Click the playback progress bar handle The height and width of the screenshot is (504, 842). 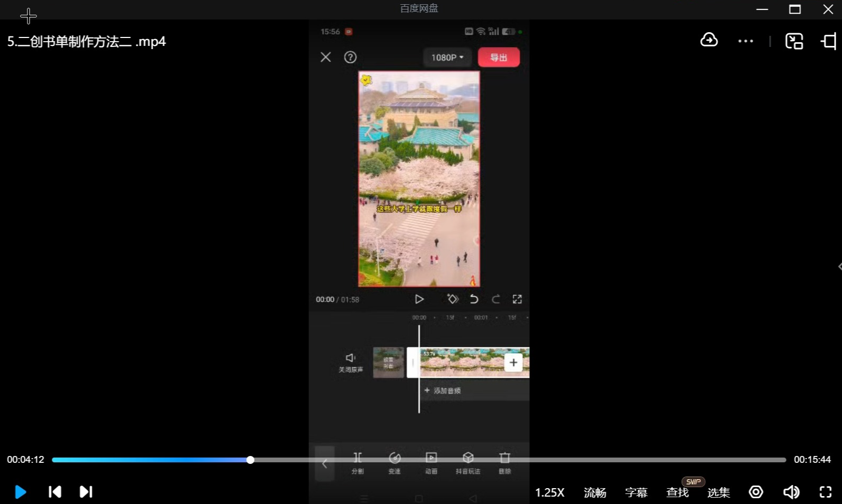[250, 460]
